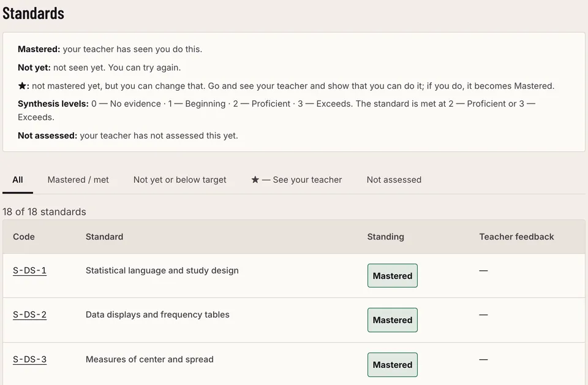Click the 'Not assessed:' legend label
The width and height of the screenshot is (588, 385).
pos(48,135)
